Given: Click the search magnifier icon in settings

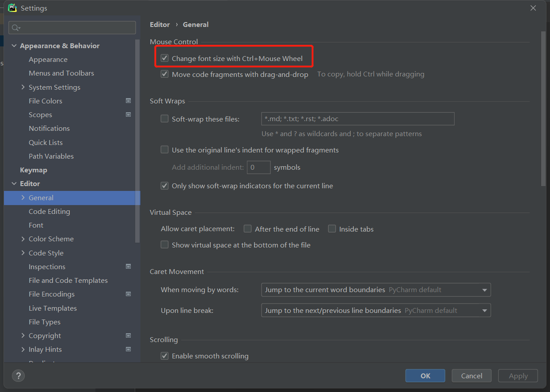Looking at the screenshot, I should tap(15, 28).
